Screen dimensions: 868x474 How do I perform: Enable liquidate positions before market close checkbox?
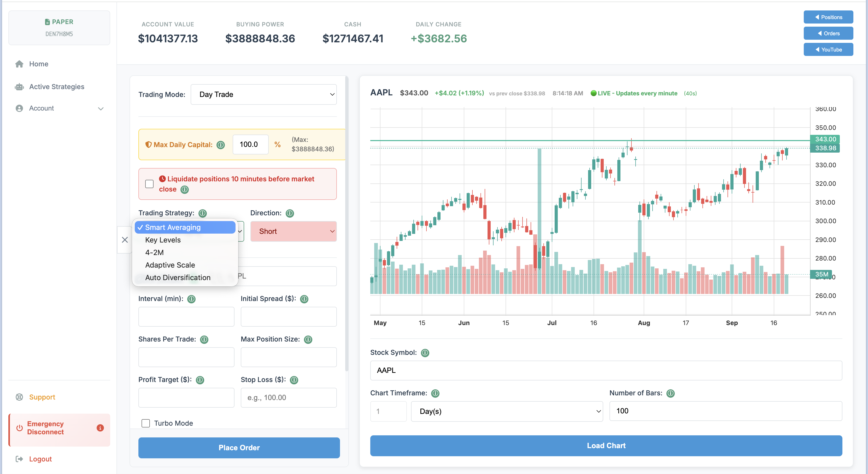tap(149, 184)
